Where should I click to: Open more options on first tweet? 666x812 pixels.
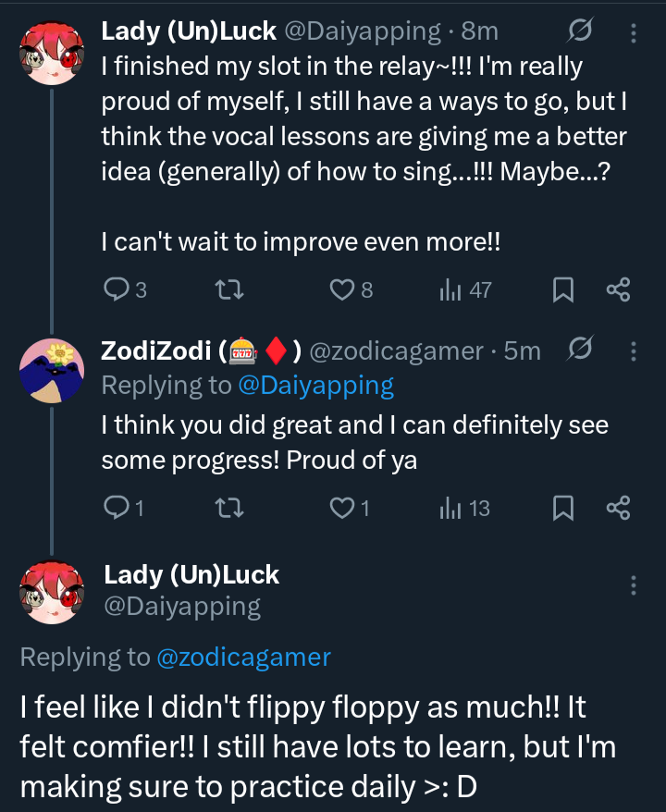point(634,33)
